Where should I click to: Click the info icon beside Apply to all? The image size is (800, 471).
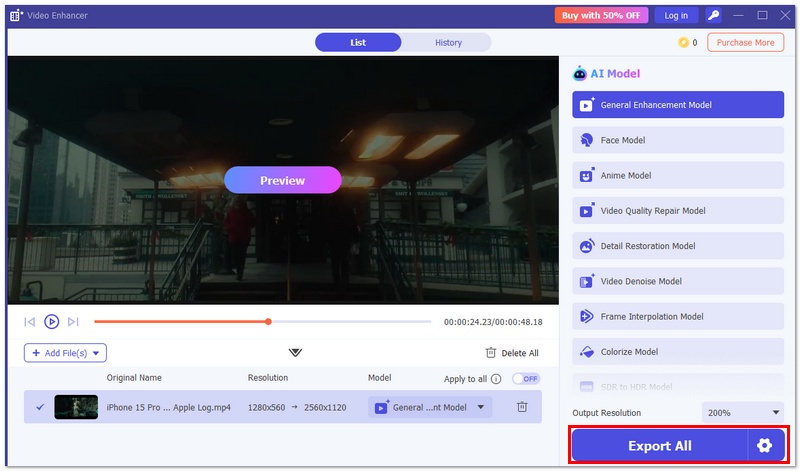[x=496, y=380]
